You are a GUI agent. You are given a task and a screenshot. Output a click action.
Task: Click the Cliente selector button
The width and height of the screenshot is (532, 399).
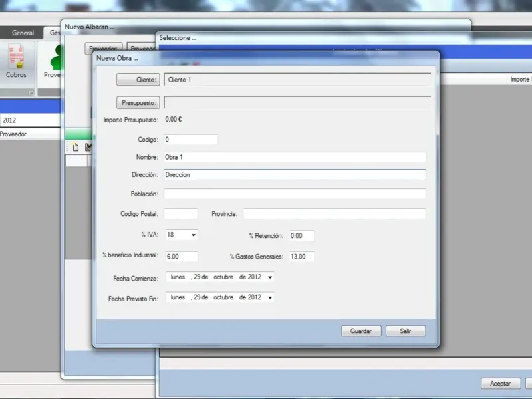138,80
